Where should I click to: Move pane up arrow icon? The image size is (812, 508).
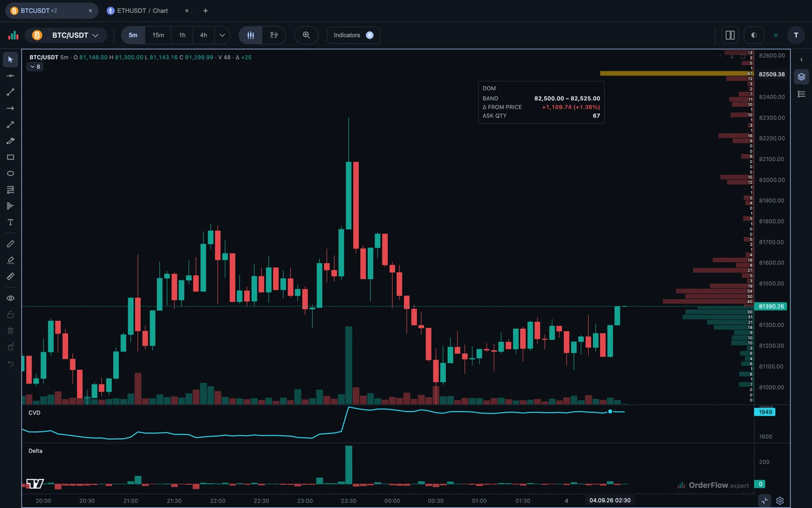[x=720, y=56]
